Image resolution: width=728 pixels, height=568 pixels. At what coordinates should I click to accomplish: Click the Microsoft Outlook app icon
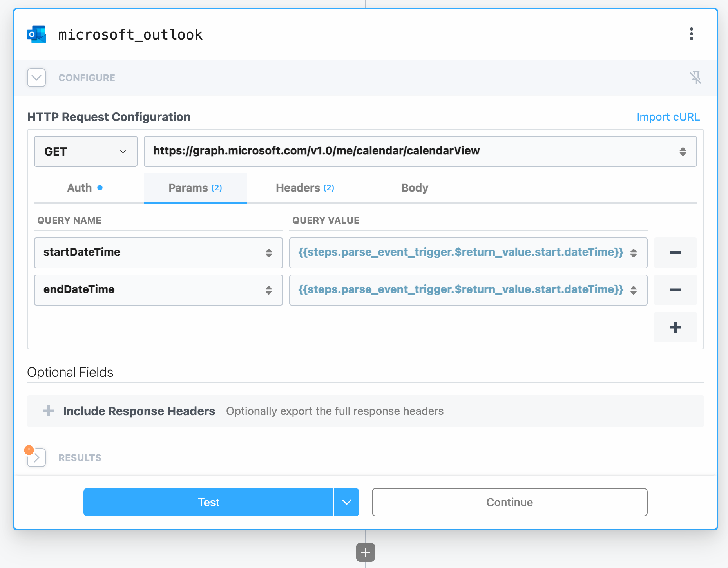click(36, 34)
